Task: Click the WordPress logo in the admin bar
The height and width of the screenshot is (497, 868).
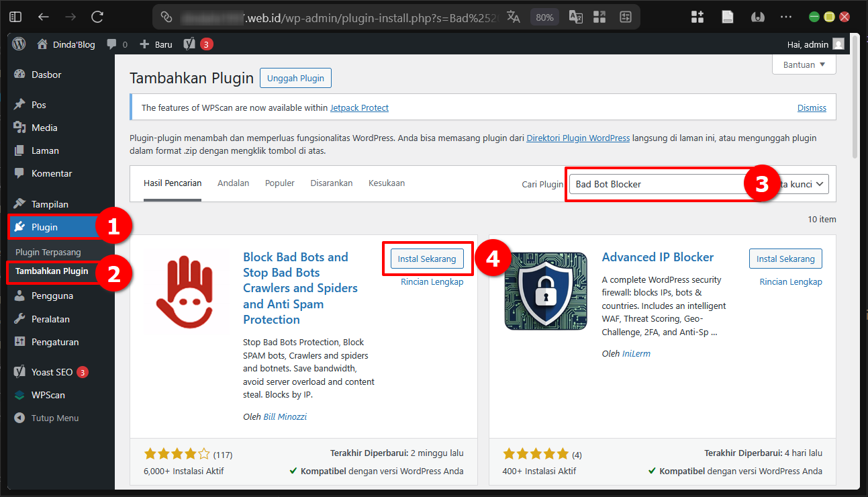Action: (18, 44)
